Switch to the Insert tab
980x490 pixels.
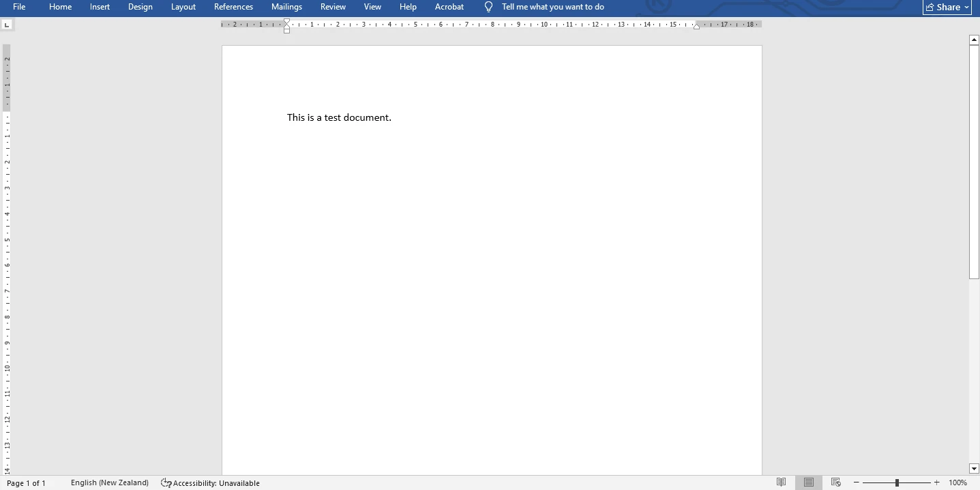pyautogui.click(x=100, y=7)
